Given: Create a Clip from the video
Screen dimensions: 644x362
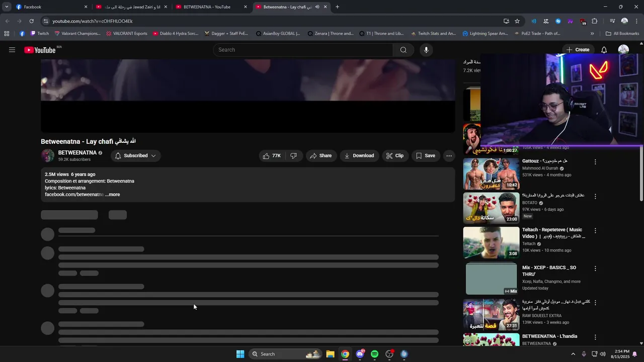Looking at the screenshot, I should coord(394,156).
